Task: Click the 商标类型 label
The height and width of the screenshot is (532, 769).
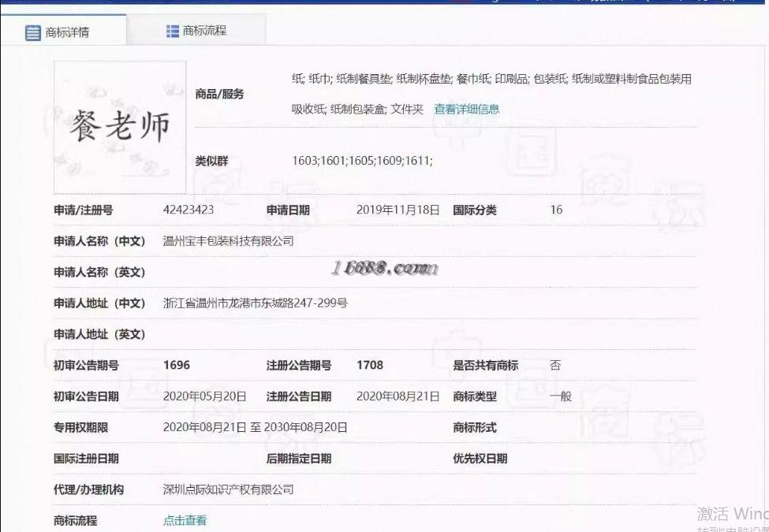Action: coord(474,396)
